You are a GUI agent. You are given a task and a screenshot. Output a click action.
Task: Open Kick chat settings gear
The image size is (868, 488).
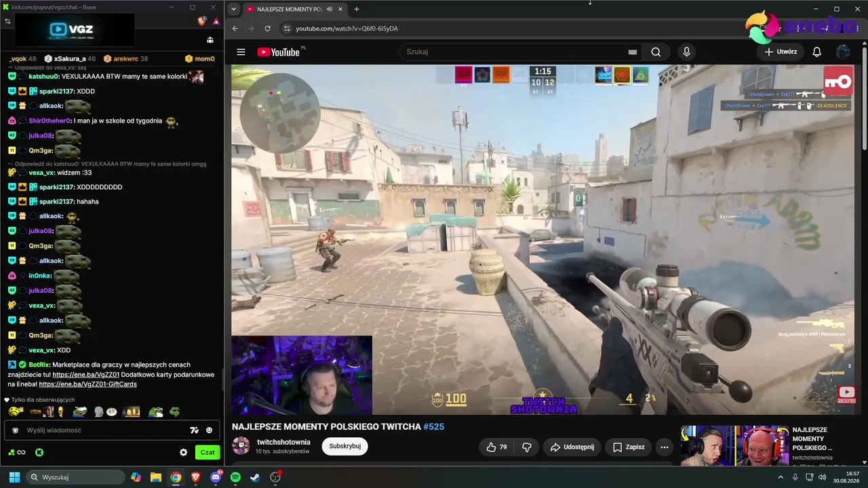(183, 452)
